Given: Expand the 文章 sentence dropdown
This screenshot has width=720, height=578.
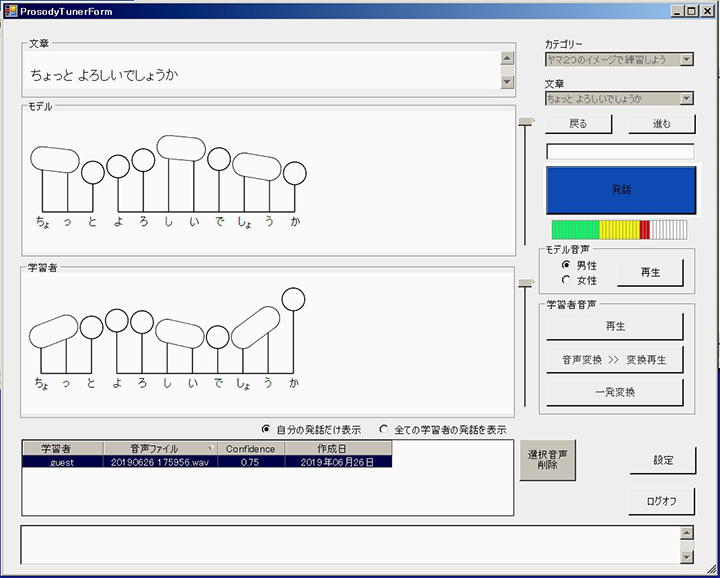Looking at the screenshot, I should [x=686, y=98].
